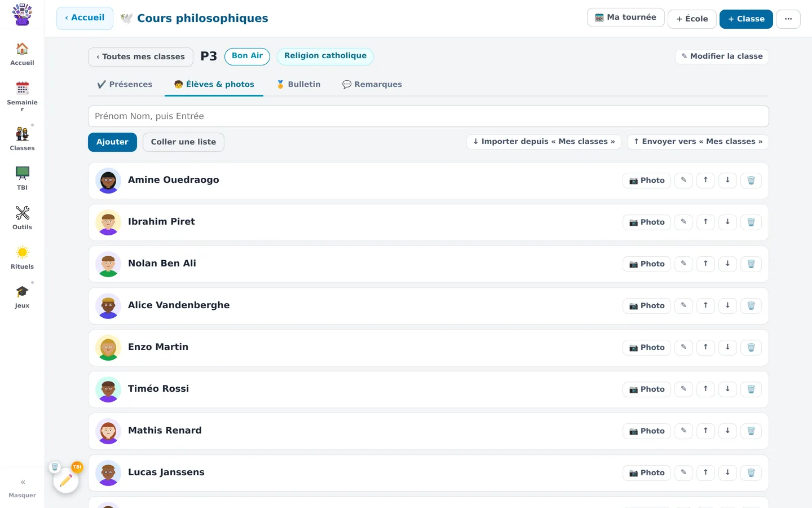Add photo for Amine Ouedraogo
The height and width of the screenshot is (508, 812).
click(x=647, y=181)
